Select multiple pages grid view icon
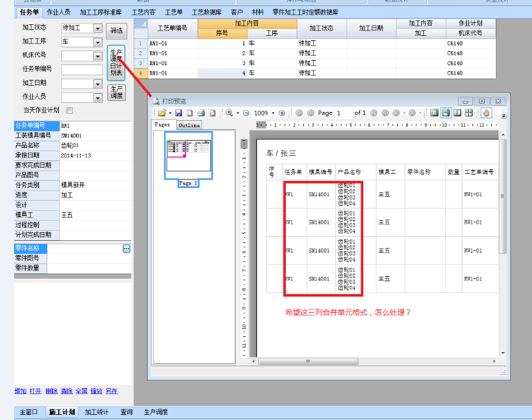The image size is (532, 420). 469,113
